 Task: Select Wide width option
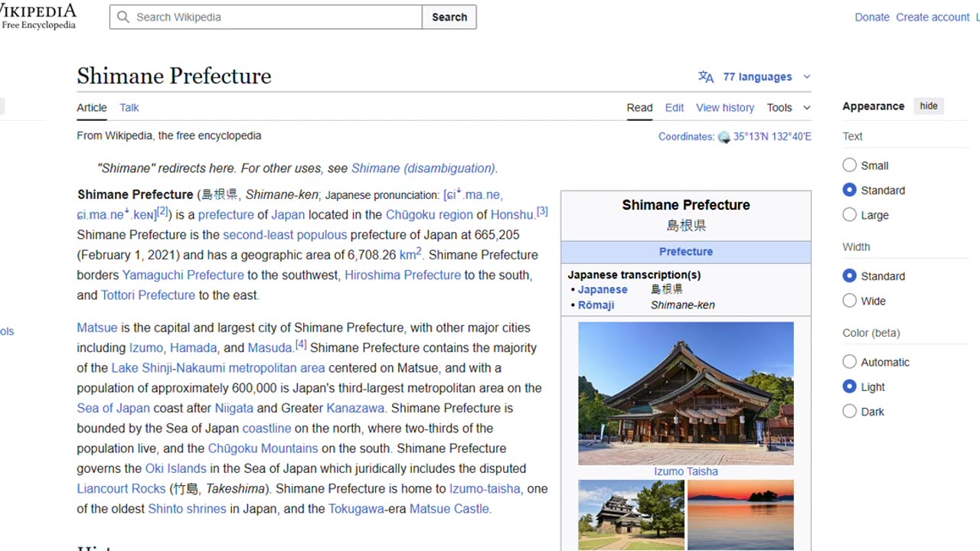[849, 301]
